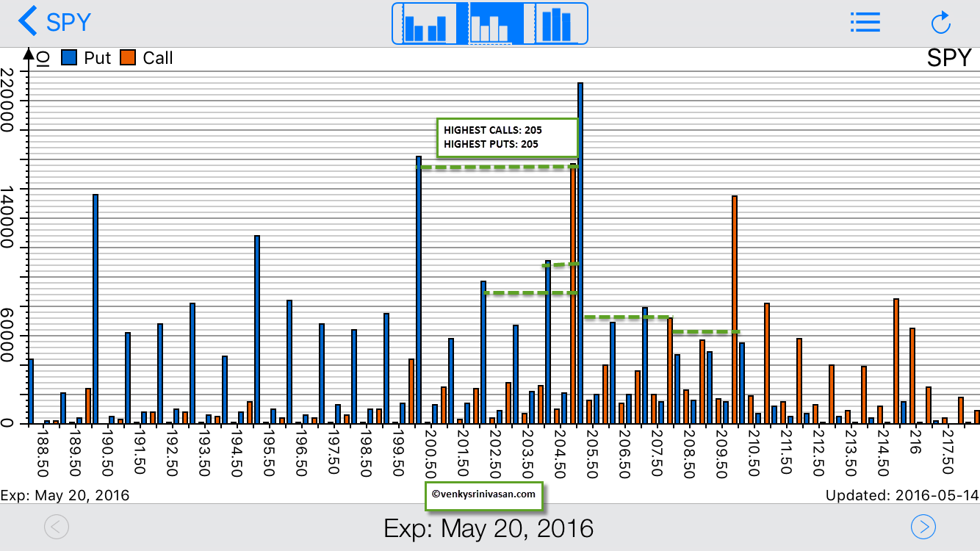This screenshot has height=551, width=980.
Task: Tap the tall put bar at 190
Action: pyautogui.click(x=96, y=309)
